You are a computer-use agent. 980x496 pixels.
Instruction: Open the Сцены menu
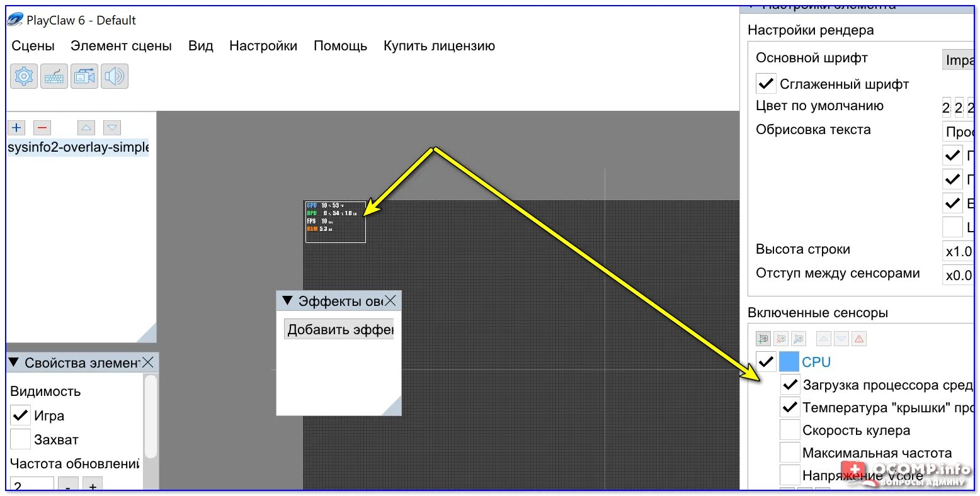[33, 46]
